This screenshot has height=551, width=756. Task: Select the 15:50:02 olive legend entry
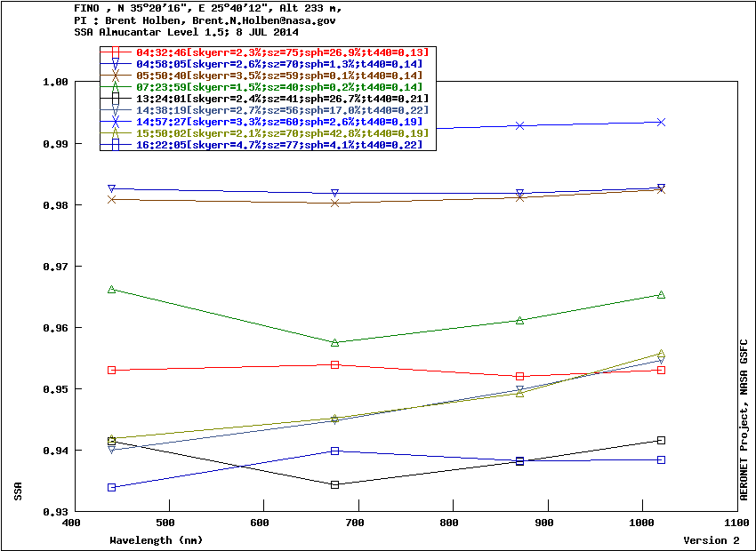[x=267, y=132]
